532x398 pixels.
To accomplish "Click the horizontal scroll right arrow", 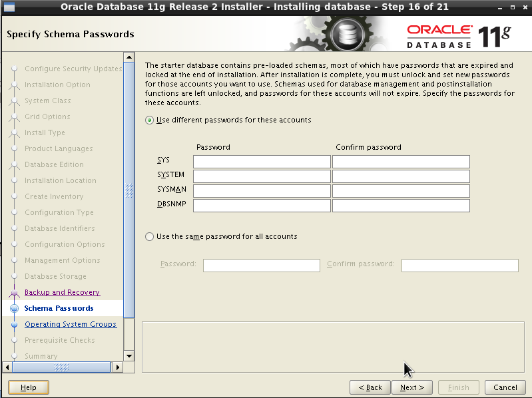I will pyautogui.click(x=117, y=367).
